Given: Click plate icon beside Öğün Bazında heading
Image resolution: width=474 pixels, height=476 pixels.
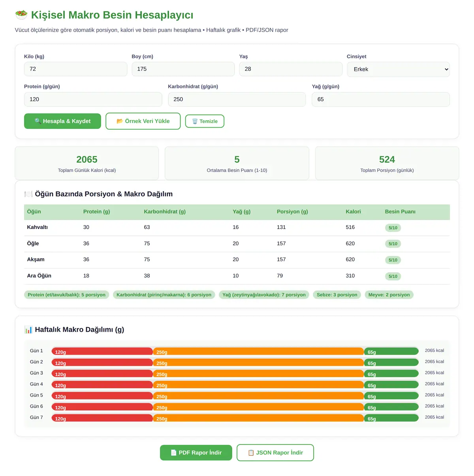Looking at the screenshot, I should click(x=28, y=194).
